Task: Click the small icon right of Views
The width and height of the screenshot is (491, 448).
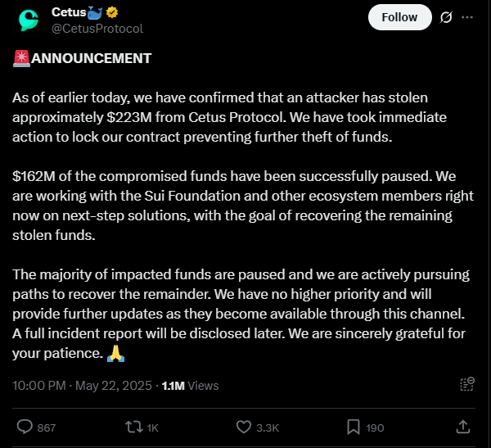Action: [466, 384]
